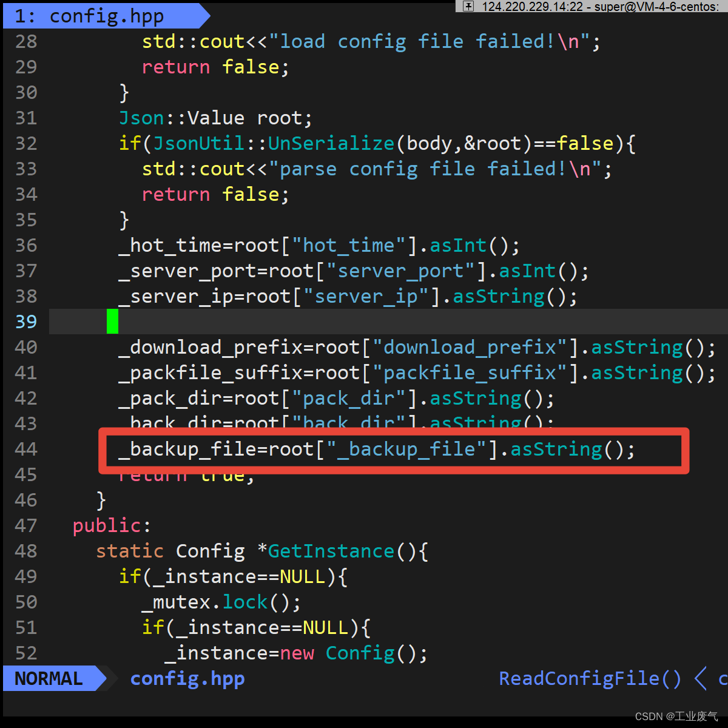This screenshot has width=728, height=728.
Task: Click the session title 124.220.229.14:22 text
Action: [x=532, y=7]
